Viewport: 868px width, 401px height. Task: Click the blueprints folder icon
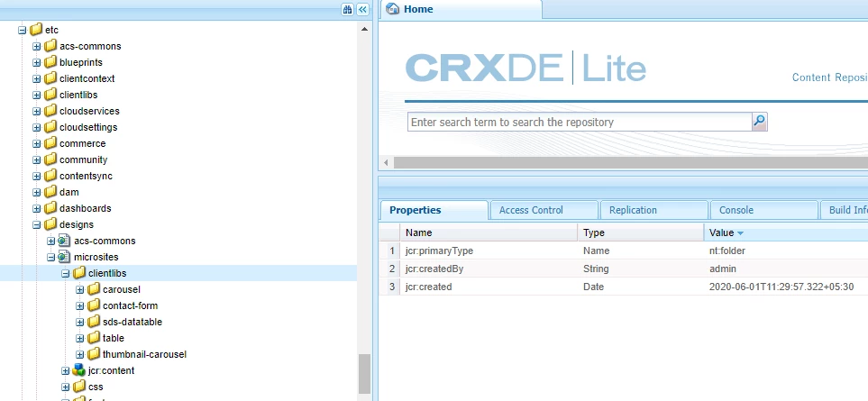[x=50, y=62]
